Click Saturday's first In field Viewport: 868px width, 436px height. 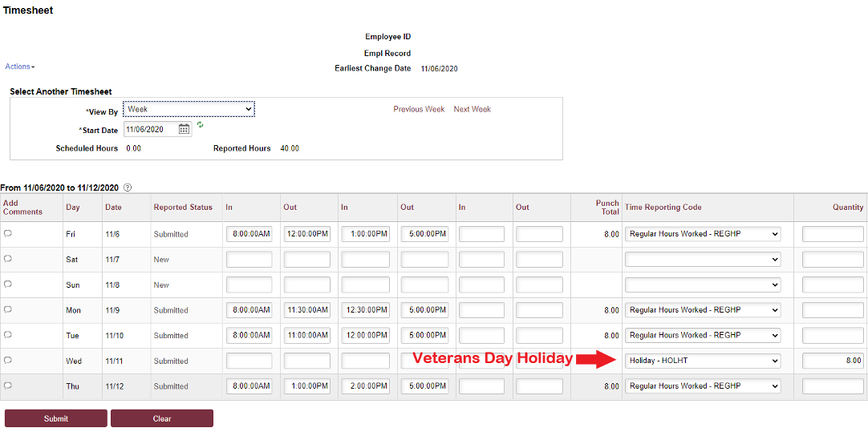[249, 260]
